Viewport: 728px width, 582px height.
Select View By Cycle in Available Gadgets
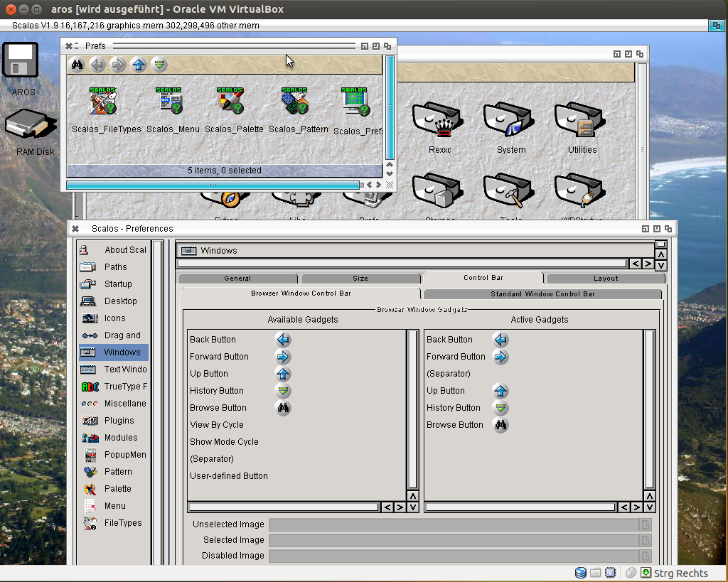pos(217,425)
